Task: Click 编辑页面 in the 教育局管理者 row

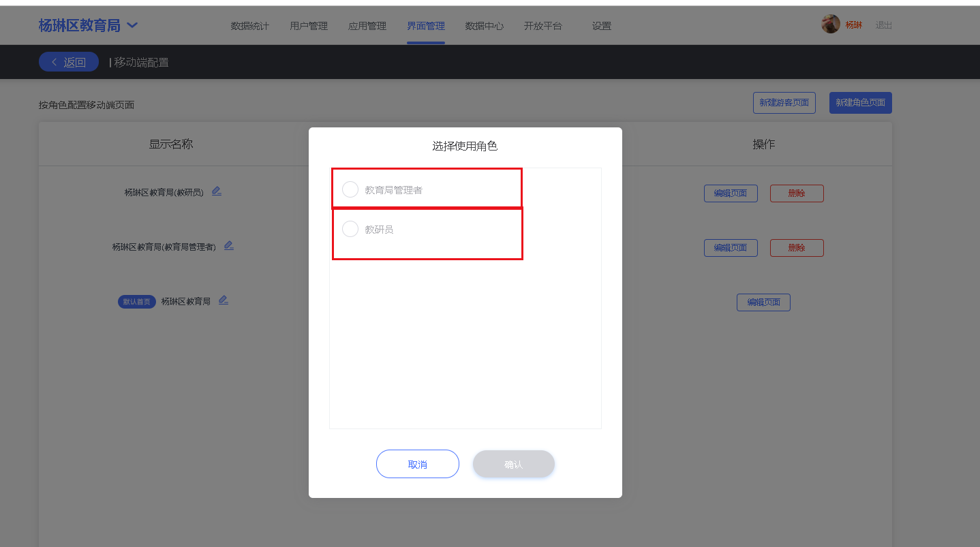Action: pos(731,248)
